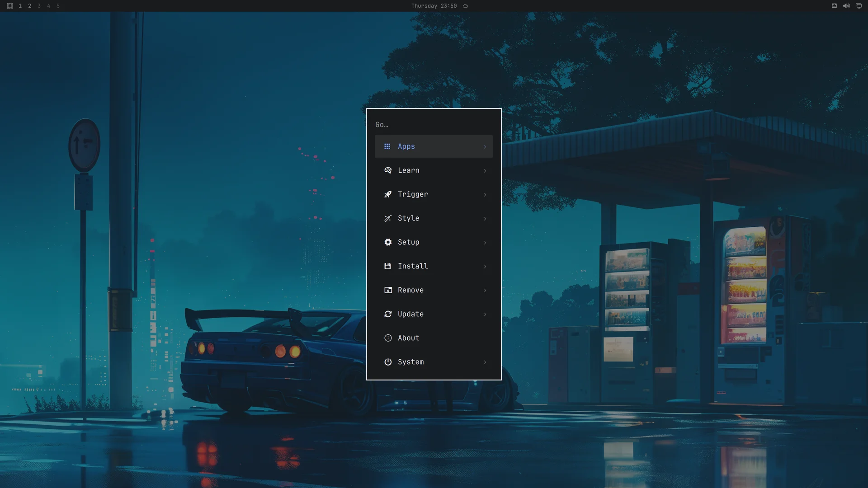Click the Install floppy disk icon
The image size is (868, 488).
pos(387,266)
